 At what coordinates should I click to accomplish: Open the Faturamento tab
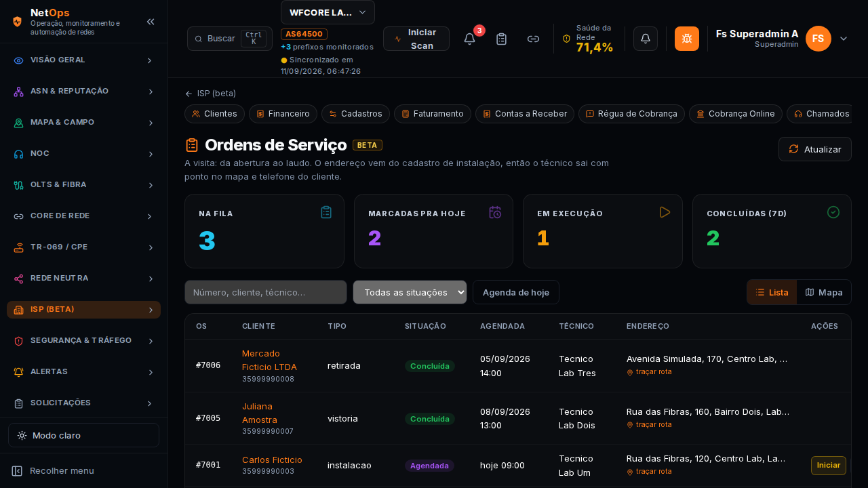tap(433, 114)
